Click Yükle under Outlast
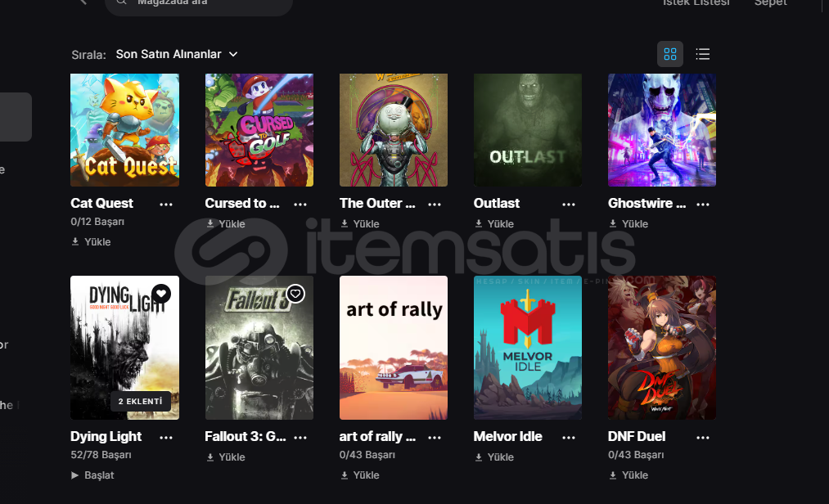The height and width of the screenshot is (504, 829). [494, 223]
